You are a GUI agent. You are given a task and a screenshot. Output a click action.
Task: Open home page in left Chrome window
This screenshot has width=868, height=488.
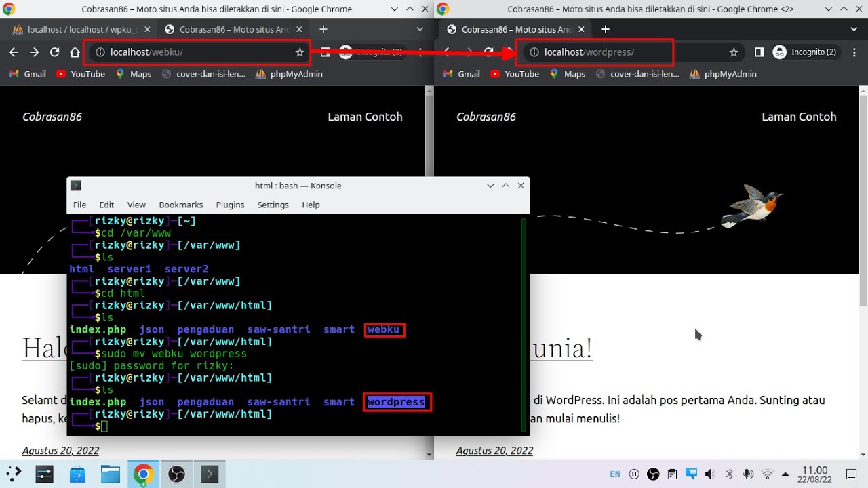(75, 52)
